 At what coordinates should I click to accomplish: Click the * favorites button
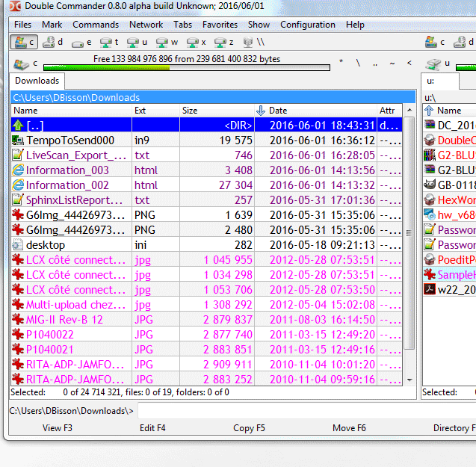[x=341, y=63]
